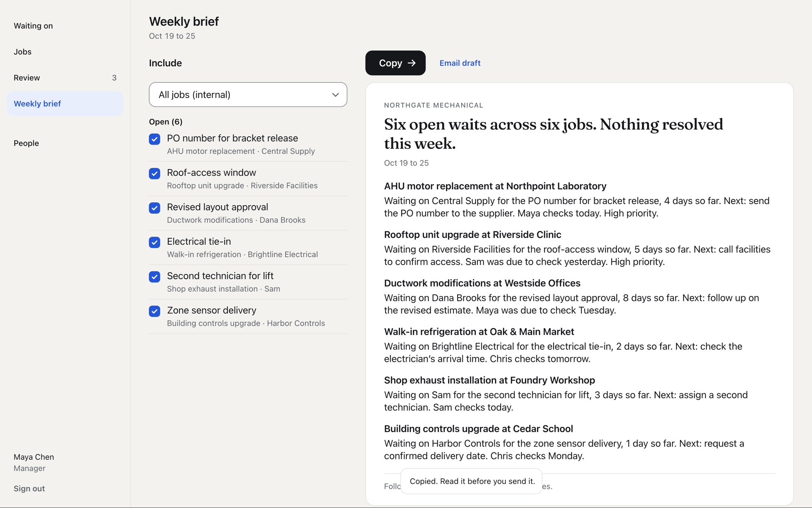Click 'Rooftop unit upgrade · Riverside Facilities' text
Screen dimensions: 812x508
point(242,186)
